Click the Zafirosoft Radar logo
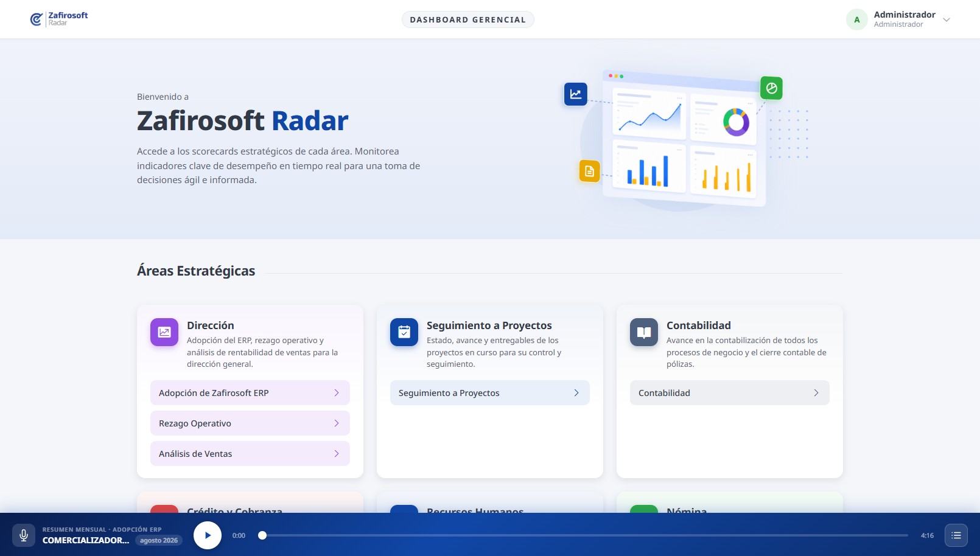 pyautogui.click(x=59, y=19)
